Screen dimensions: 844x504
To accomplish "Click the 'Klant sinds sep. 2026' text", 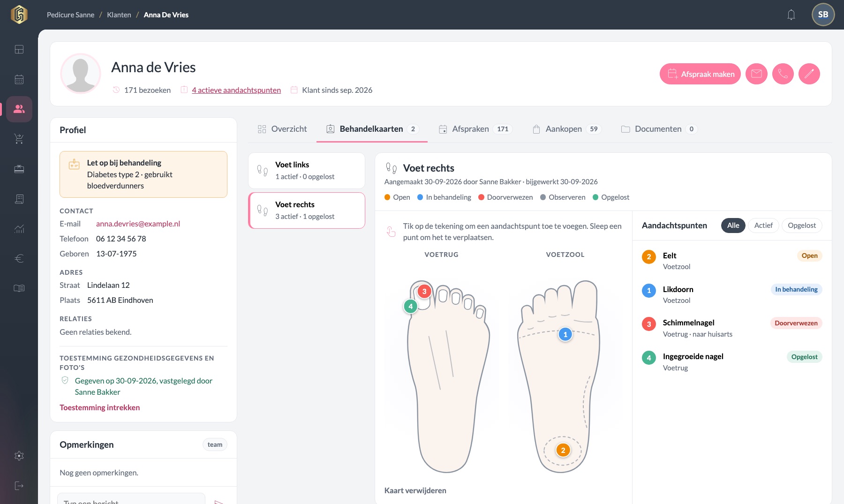I will coord(337,90).
